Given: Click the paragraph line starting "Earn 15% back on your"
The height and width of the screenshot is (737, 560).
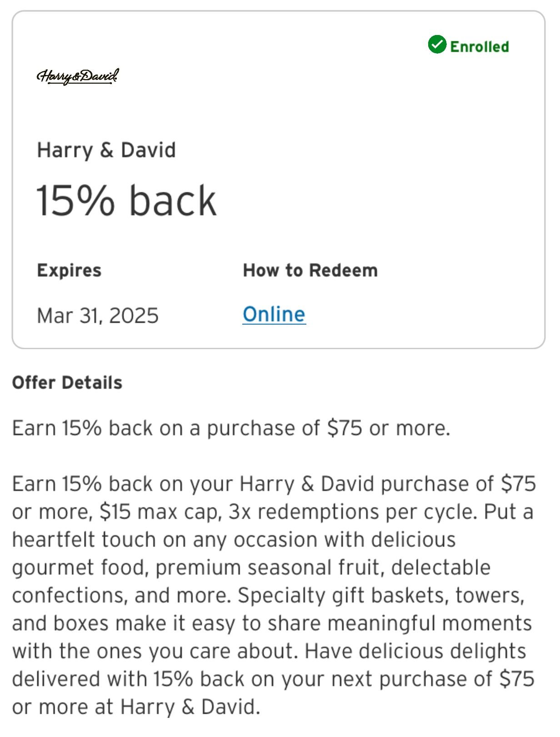Looking at the screenshot, I should [x=274, y=484].
